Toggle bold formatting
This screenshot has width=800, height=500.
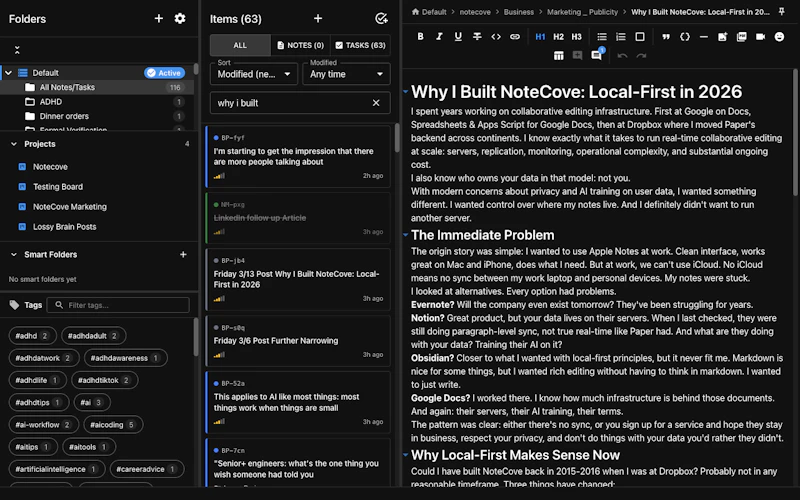tap(420, 36)
